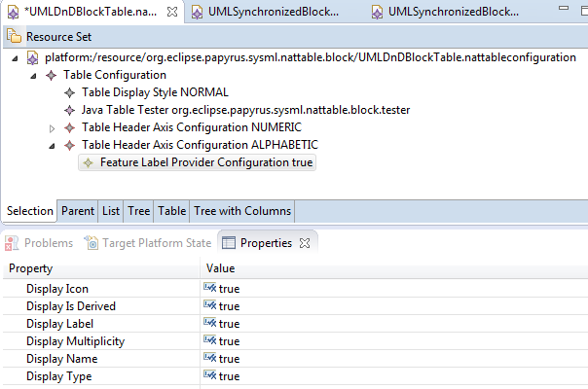Collapse the Table Configuration tree node

[x=33, y=76]
